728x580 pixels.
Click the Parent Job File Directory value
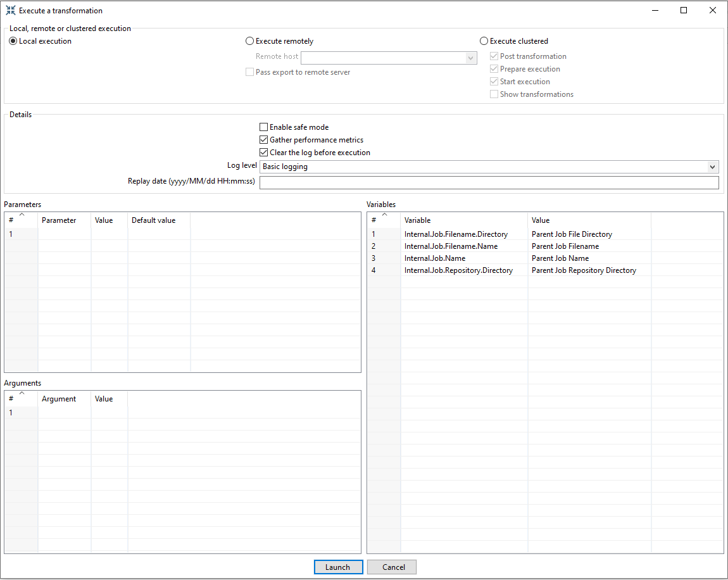pos(572,234)
